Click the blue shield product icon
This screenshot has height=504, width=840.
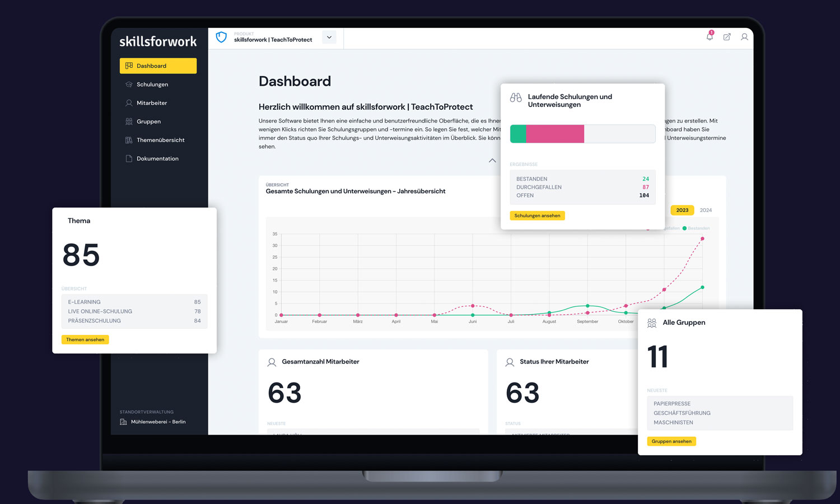point(222,37)
